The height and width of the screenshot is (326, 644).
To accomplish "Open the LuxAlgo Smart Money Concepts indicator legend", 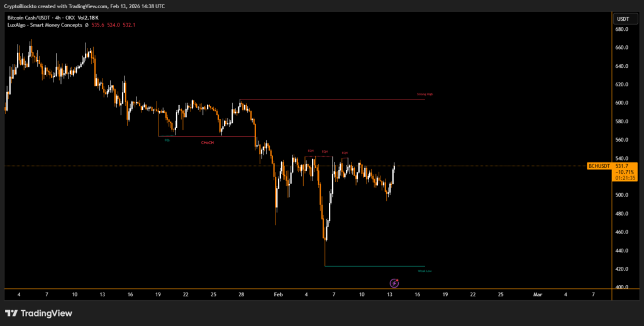I will (44, 25).
